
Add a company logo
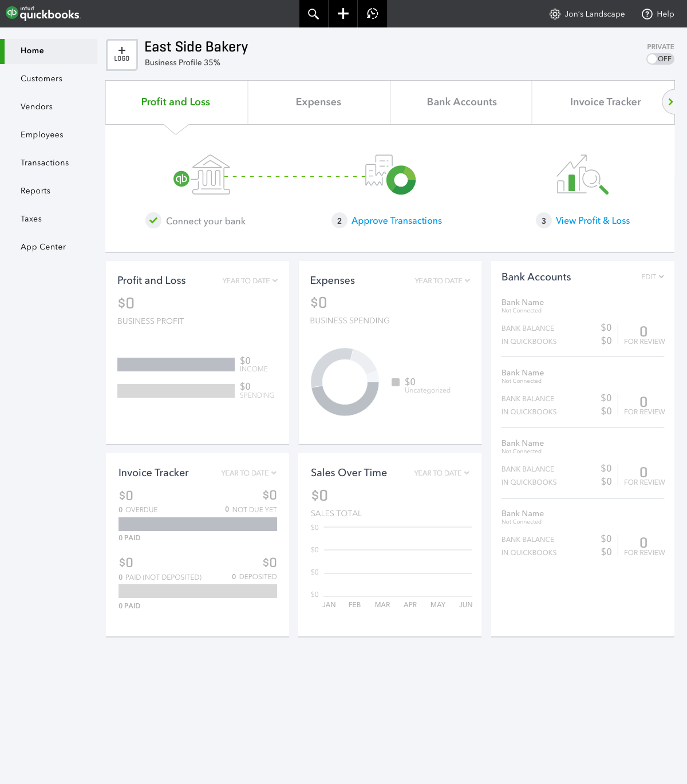(x=122, y=55)
